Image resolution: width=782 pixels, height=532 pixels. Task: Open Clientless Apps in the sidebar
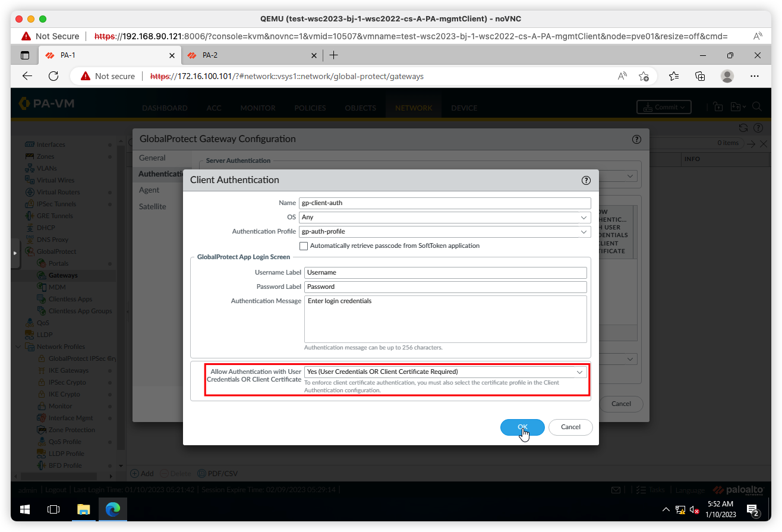click(x=70, y=299)
